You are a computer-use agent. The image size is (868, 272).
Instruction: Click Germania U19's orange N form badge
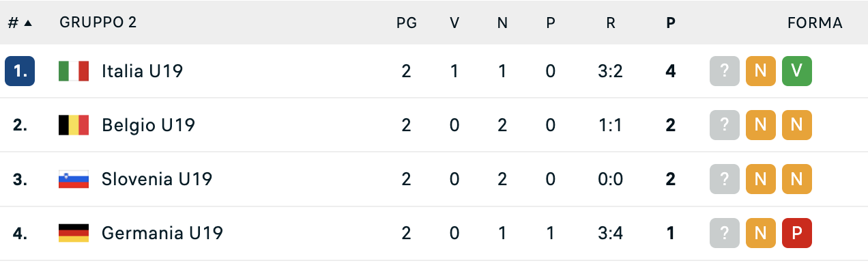pyautogui.click(x=761, y=234)
